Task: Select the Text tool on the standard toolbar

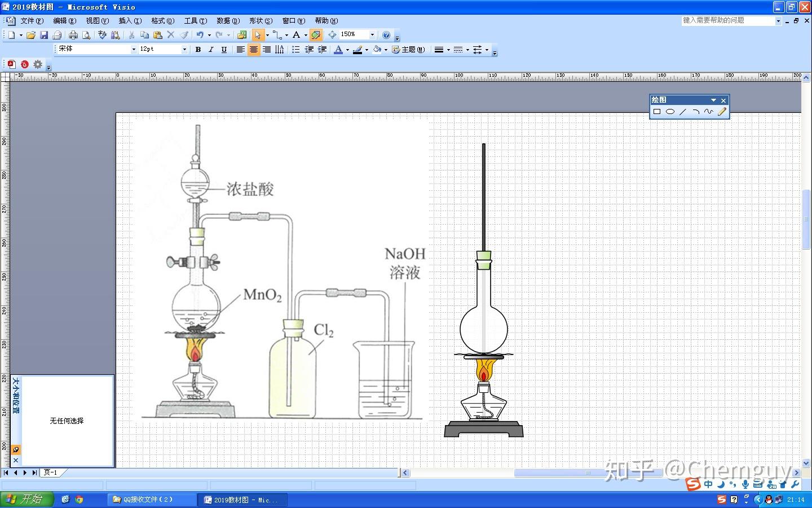Action: 297,35
